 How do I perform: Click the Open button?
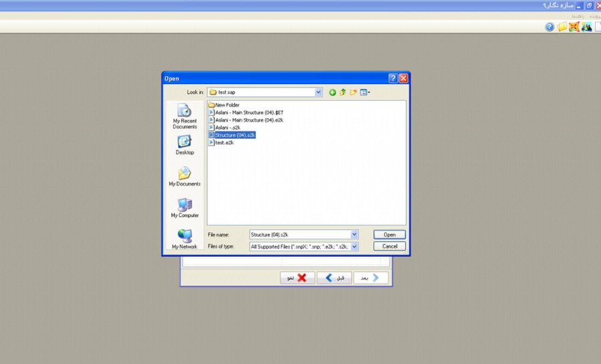(x=389, y=234)
